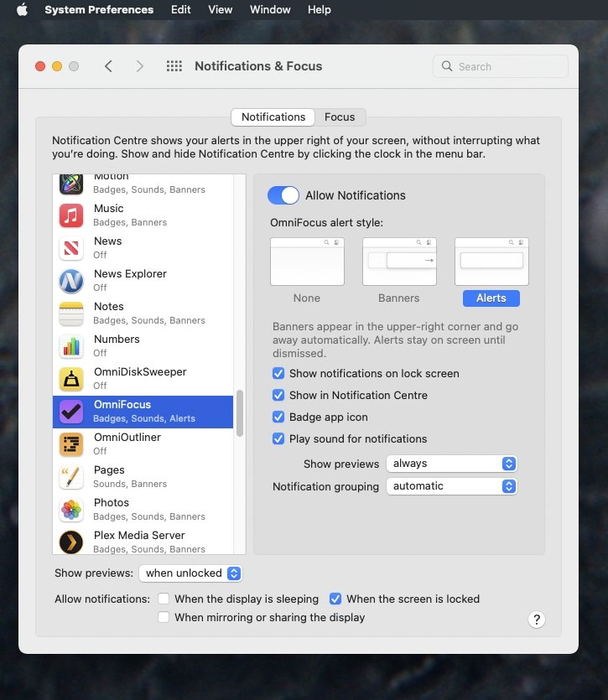Click the News Explorer app icon
Image resolution: width=608 pixels, height=700 pixels.
[x=71, y=281]
